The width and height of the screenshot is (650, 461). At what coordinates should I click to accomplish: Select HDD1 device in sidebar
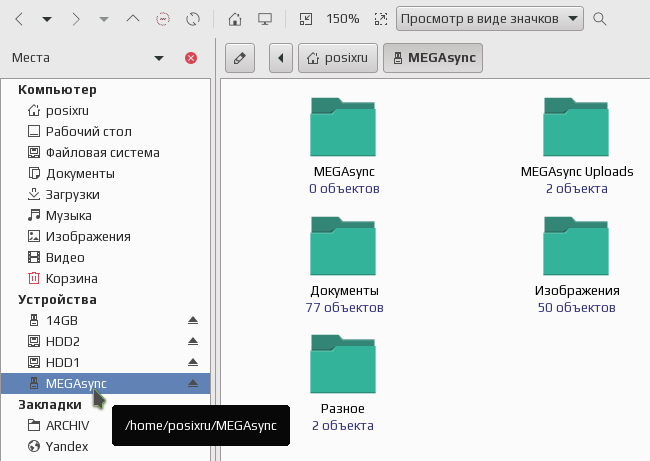pyautogui.click(x=106, y=362)
